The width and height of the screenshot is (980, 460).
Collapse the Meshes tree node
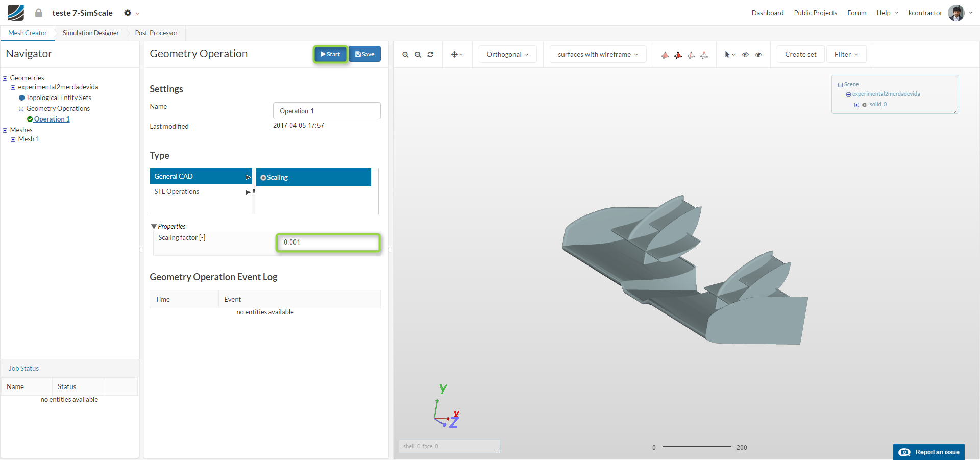(5, 130)
